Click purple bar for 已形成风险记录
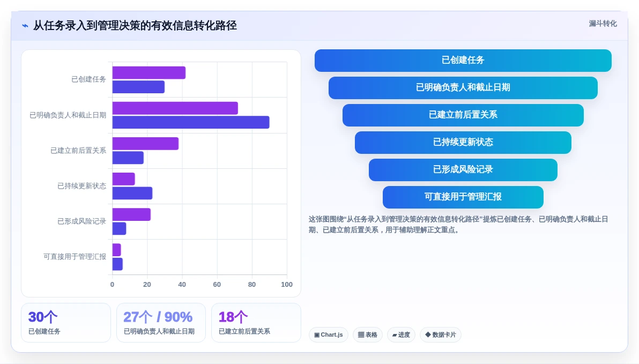 point(132,214)
